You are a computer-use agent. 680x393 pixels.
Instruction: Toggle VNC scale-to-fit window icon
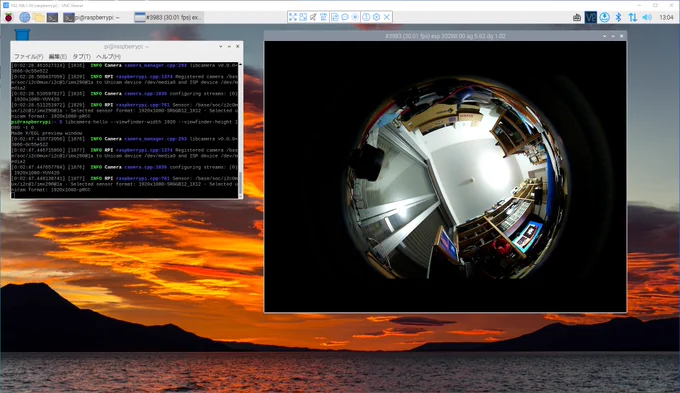[303, 17]
